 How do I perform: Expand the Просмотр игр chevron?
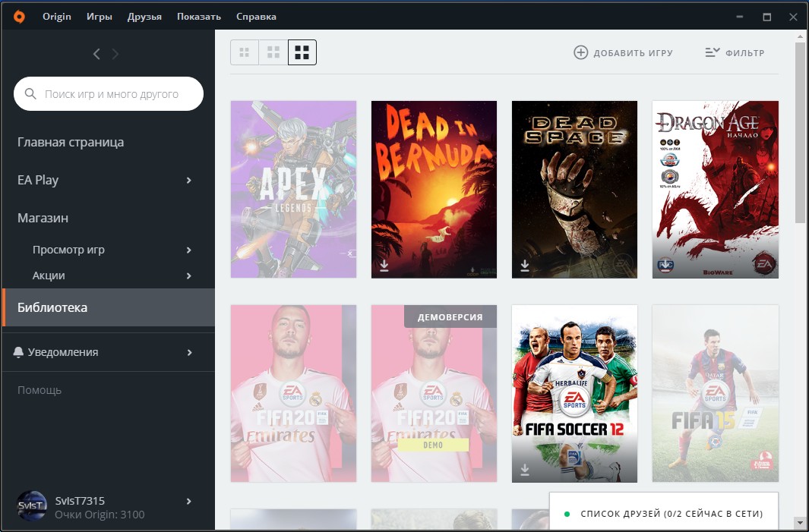click(x=189, y=250)
